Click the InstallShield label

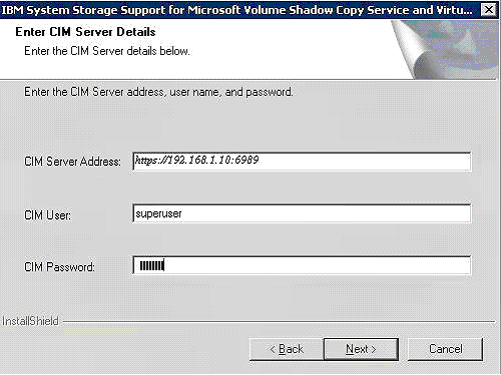pos(30,321)
